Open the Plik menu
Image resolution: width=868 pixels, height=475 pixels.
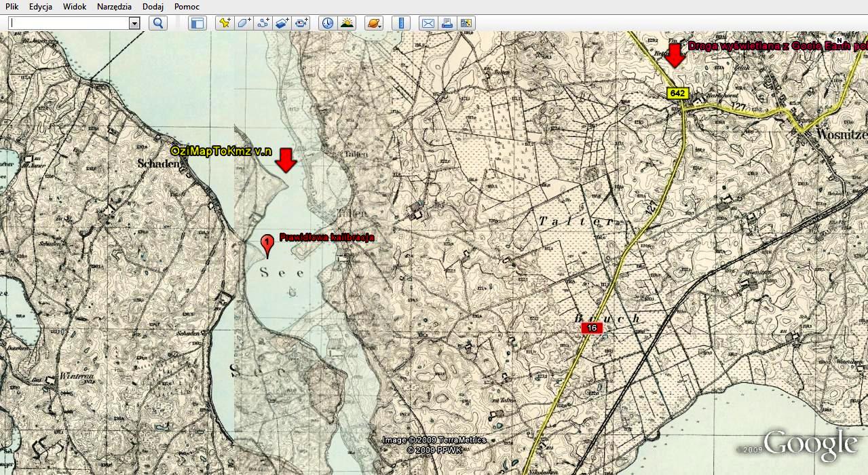[12, 6]
